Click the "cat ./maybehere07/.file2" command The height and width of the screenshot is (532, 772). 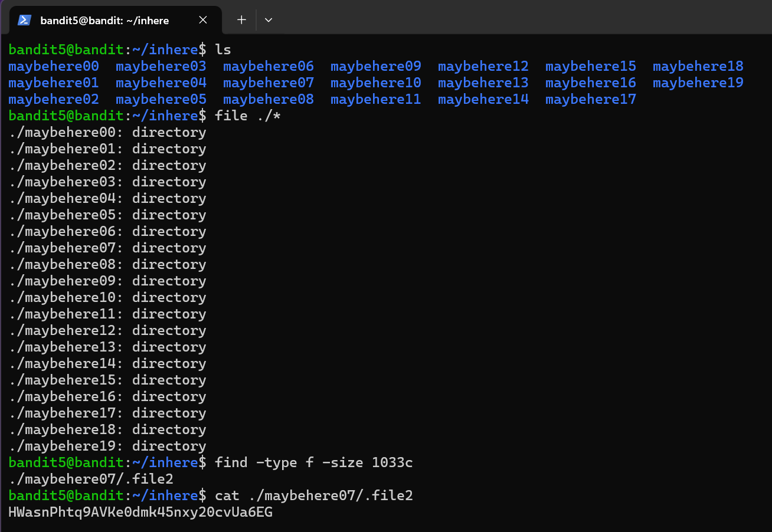click(x=313, y=495)
